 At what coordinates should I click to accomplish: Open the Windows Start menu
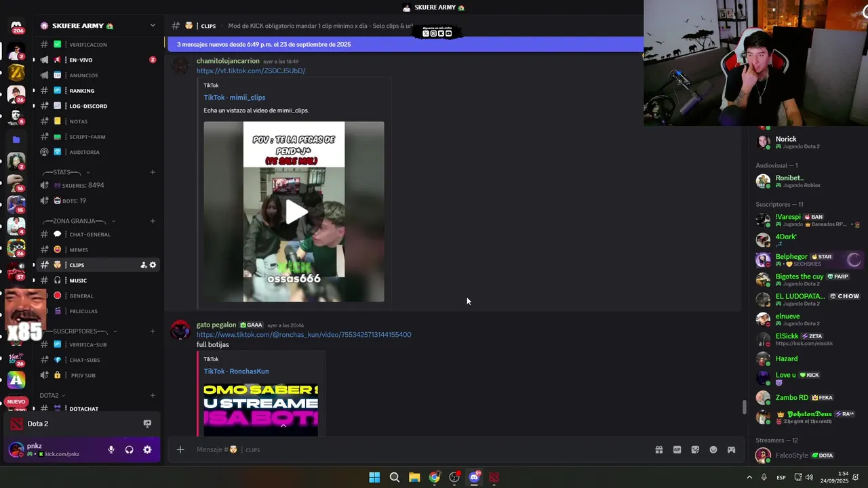pyautogui.click(x=374, y=477)
